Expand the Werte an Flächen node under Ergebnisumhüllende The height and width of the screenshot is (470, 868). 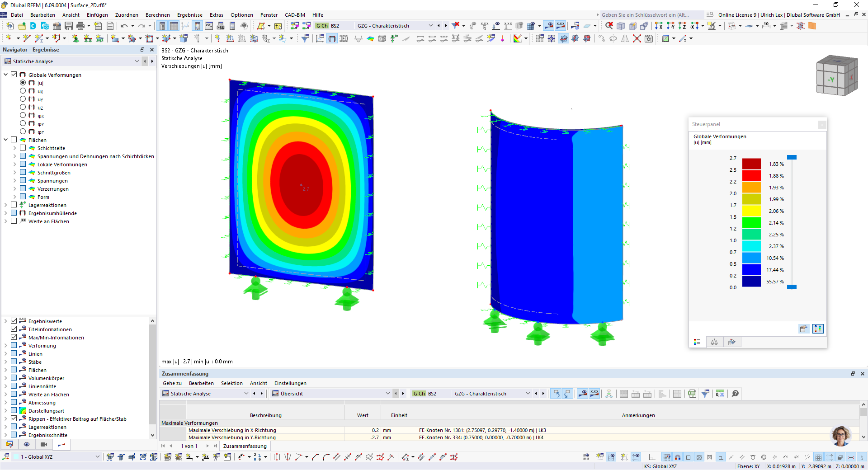point(6,221)
